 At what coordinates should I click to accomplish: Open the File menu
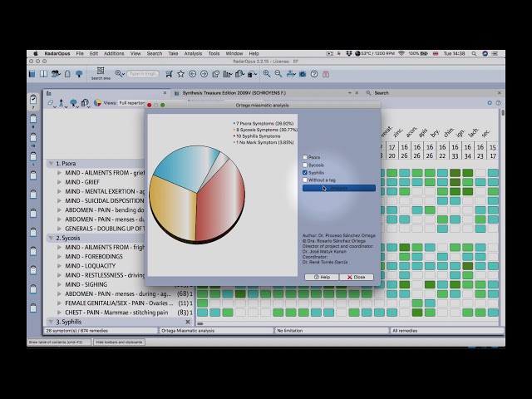[x=80, y=53]
